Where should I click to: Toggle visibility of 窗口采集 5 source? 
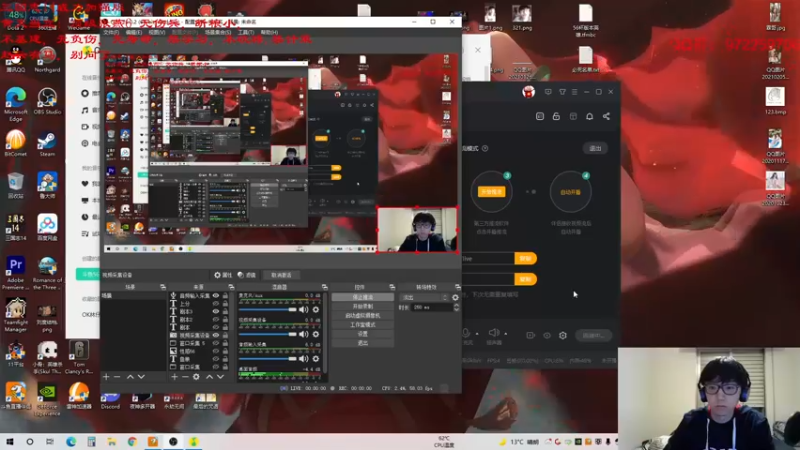click(216, 343)
